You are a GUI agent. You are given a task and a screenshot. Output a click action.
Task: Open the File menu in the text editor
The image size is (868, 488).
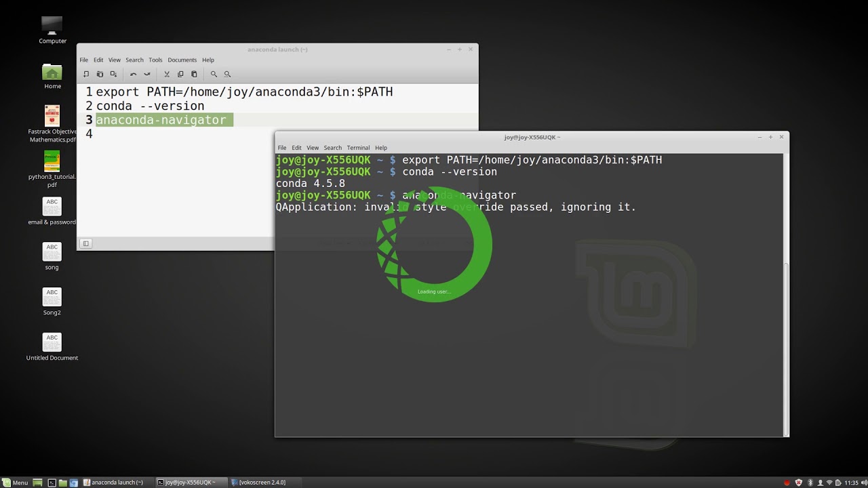point(83,60)
